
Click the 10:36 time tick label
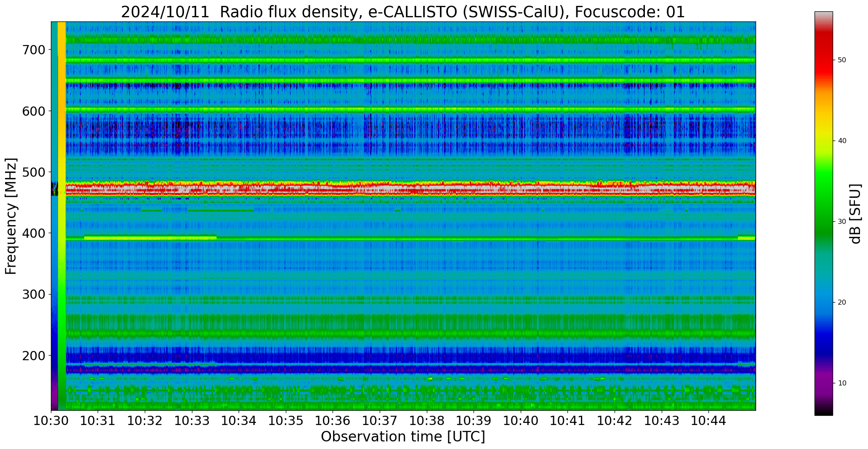(x=333, y=420)
